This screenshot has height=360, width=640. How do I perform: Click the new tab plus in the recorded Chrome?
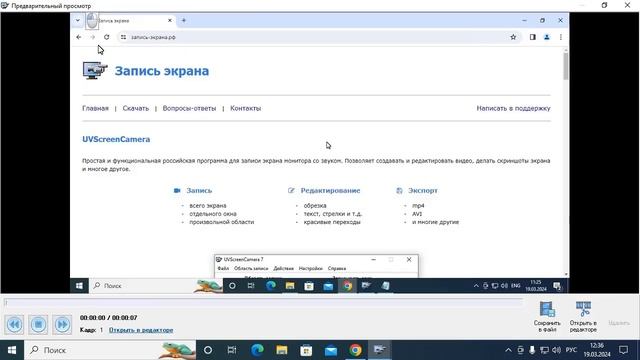[x=184, y=20]
